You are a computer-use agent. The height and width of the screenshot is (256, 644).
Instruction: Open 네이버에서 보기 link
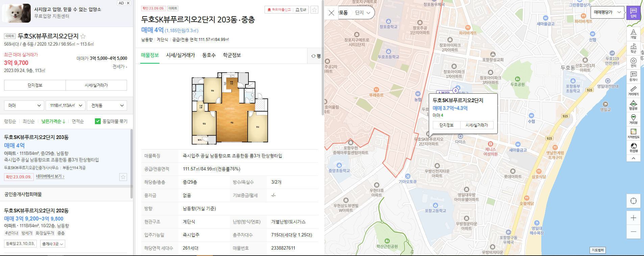[50, 177]
